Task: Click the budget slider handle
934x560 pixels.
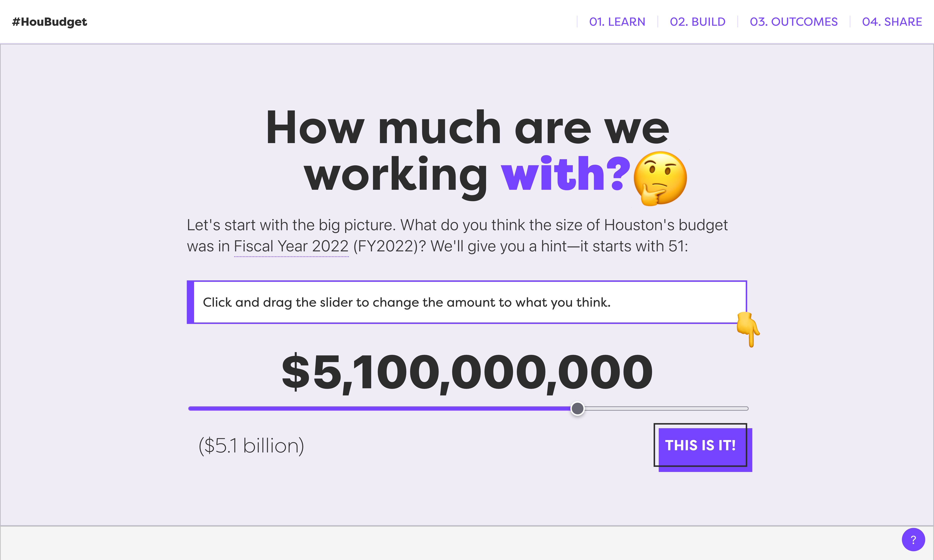Action: pos(577,408)
